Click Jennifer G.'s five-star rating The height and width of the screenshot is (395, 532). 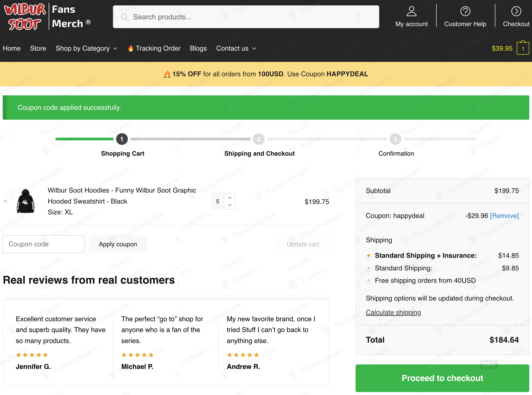(32, 355)
